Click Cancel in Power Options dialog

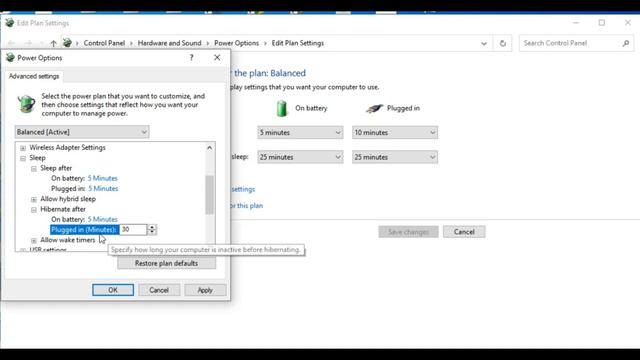159,290
